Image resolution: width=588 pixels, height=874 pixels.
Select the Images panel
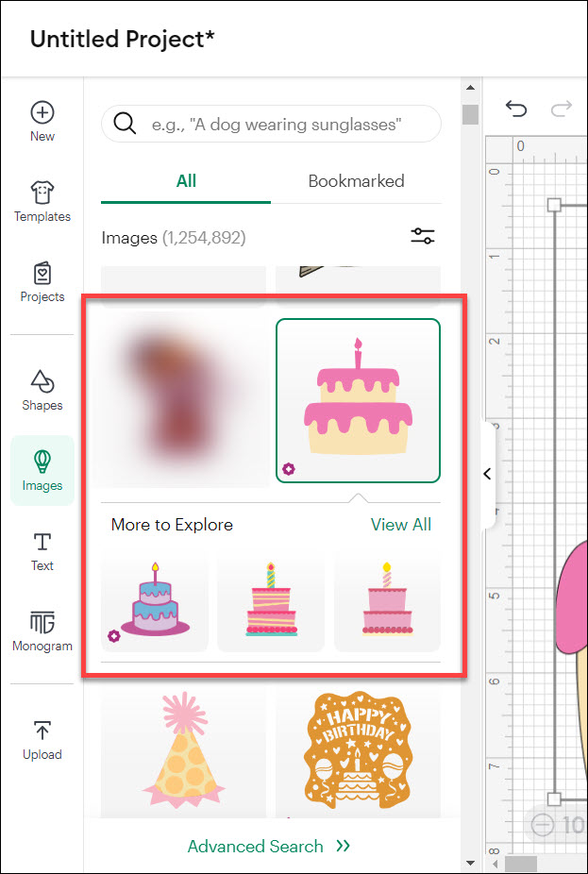pos(42,470)
